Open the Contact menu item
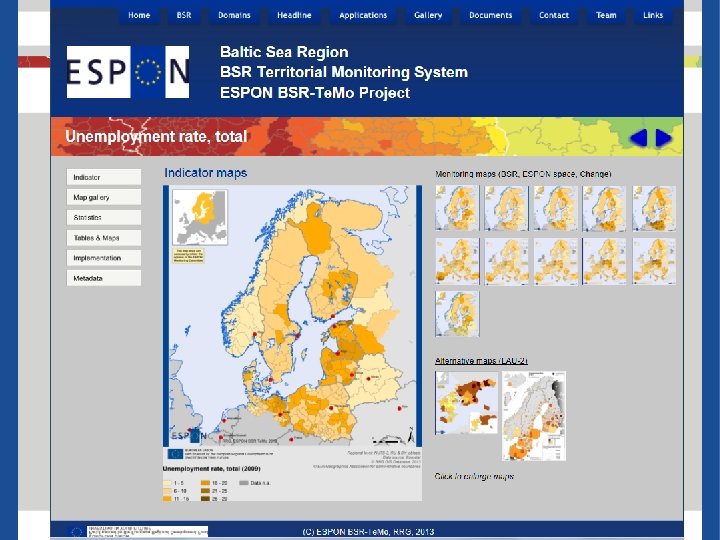 tap(554, 15)
